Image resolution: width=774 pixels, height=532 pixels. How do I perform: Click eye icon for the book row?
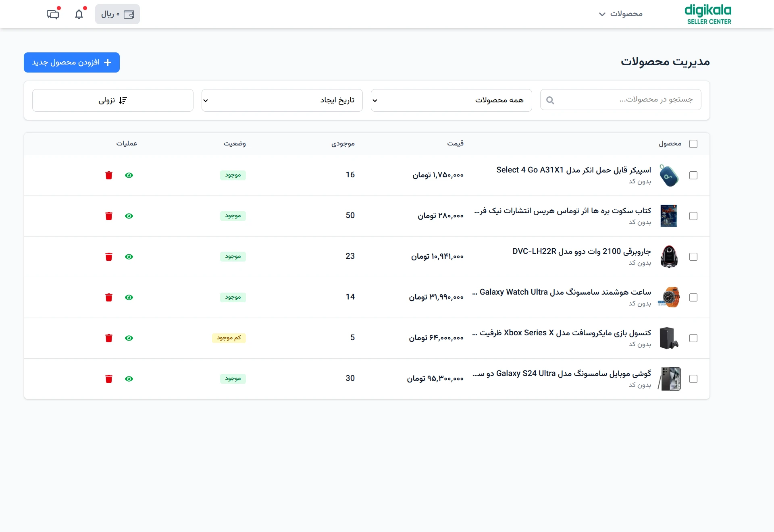pyautogui.click(x=129, y=216)
